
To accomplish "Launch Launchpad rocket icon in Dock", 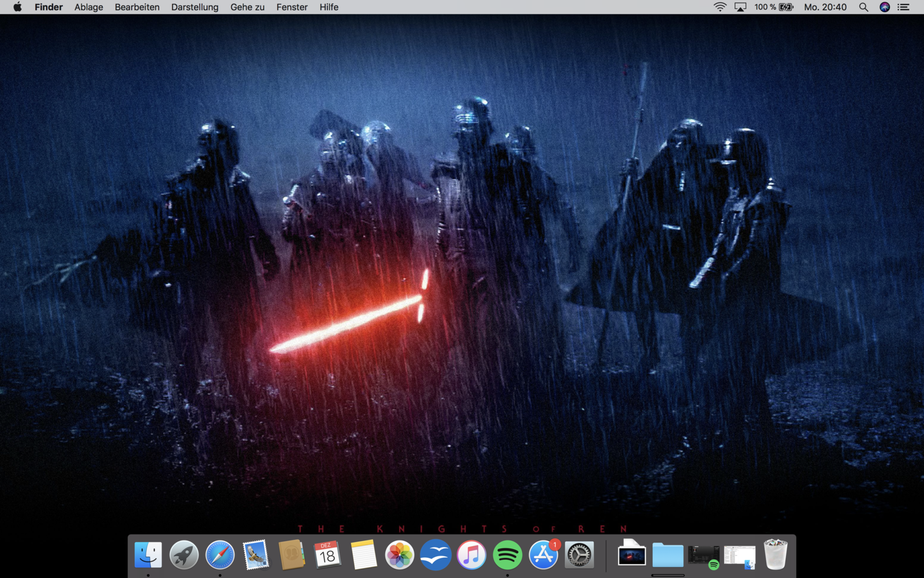I will [184, 555].
